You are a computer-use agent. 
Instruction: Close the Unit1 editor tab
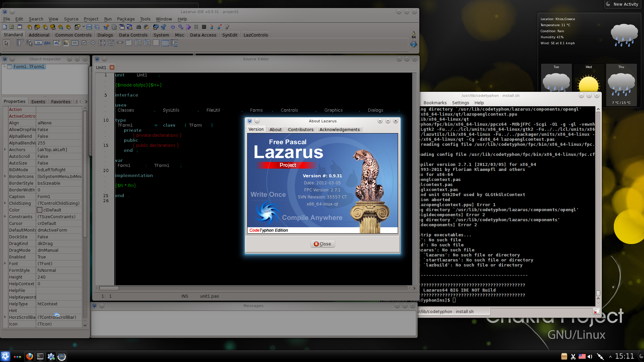click(x=112, y=67)
